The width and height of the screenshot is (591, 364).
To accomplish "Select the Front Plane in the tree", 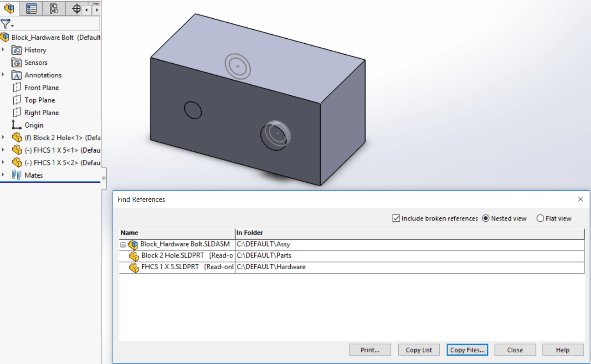I will [41, 87].
